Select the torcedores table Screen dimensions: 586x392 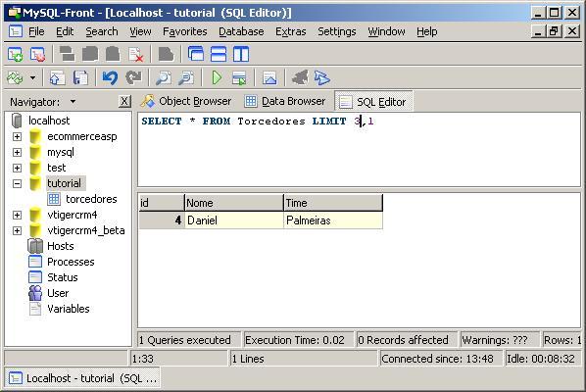(91, 199)
